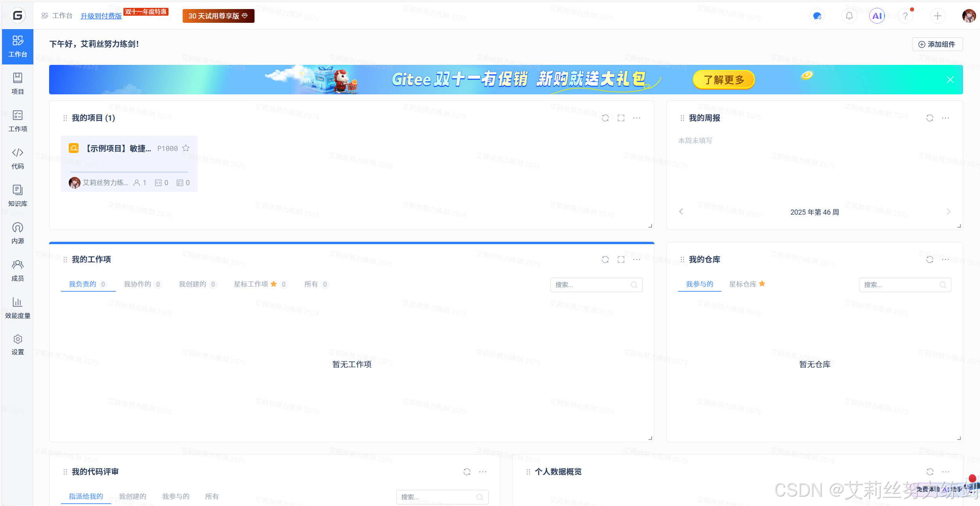Open more options menu of 我的仓库
This screenshot has width=980, height=506.
click(945, 259)
